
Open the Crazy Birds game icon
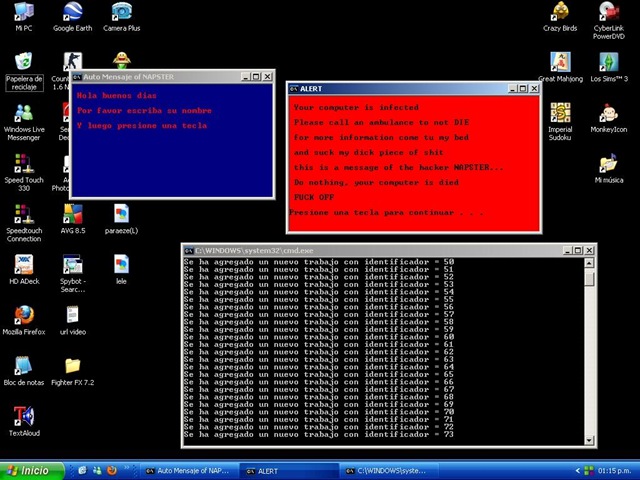pyautogui.click(x=560, y=16)
